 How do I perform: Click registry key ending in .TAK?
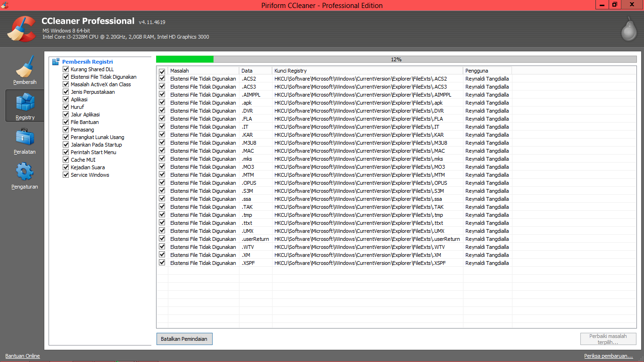pos(359,207)
